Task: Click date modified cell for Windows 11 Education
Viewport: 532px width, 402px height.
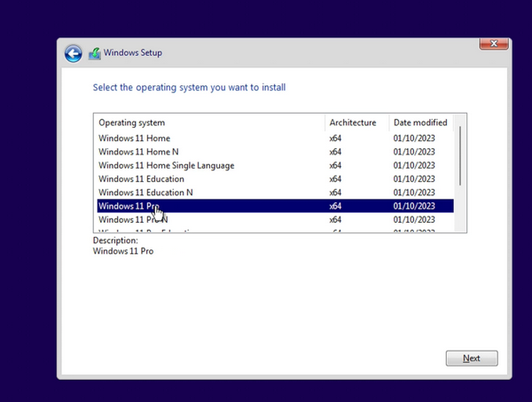Action: click(x=414, y=179)
